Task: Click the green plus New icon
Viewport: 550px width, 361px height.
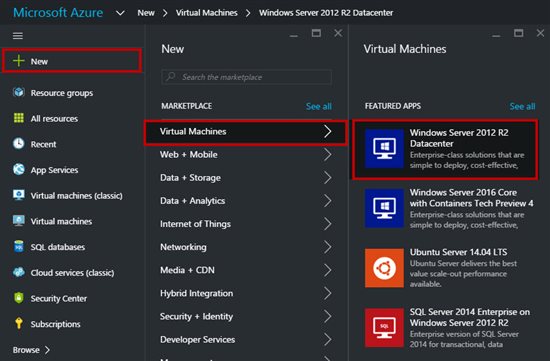Action: coord(19,61)
